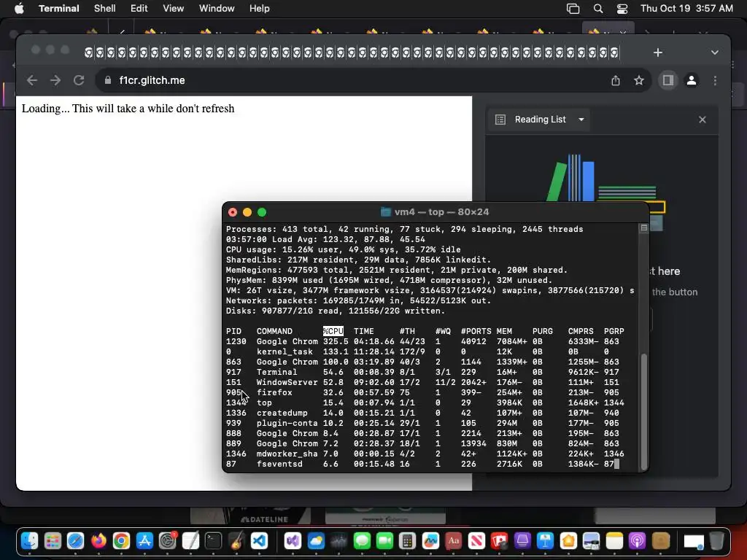Screen dimensions: 747x560
Task: Open the Window menu
Action: coord(216,9)
